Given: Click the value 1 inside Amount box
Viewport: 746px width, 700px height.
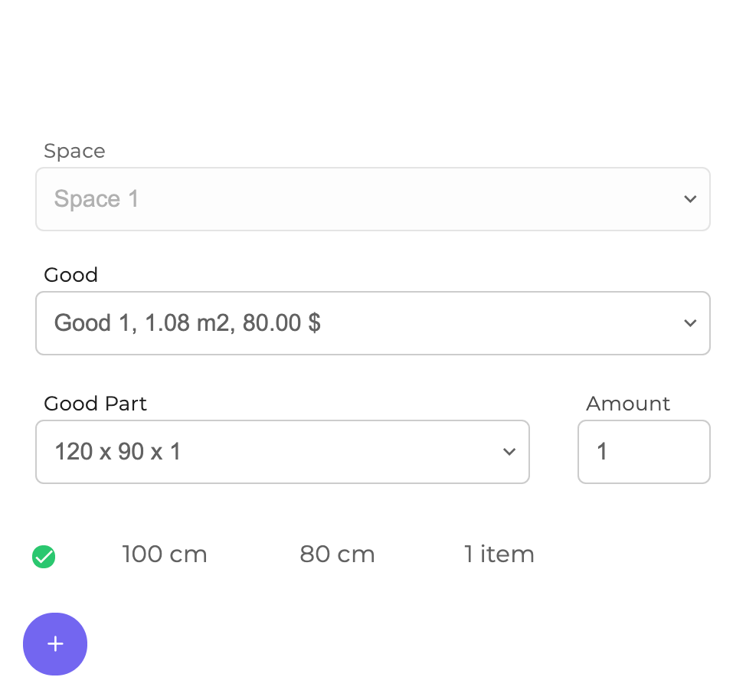Looking at the screenshot, I should pyautogui.click(x=602, y=452).
